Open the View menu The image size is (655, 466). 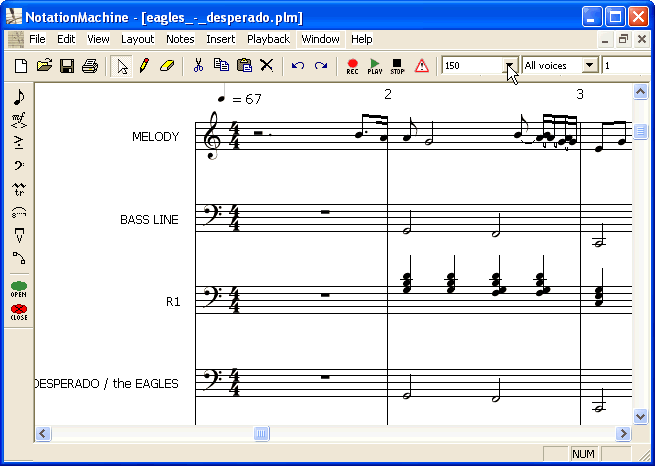point(98,39)
